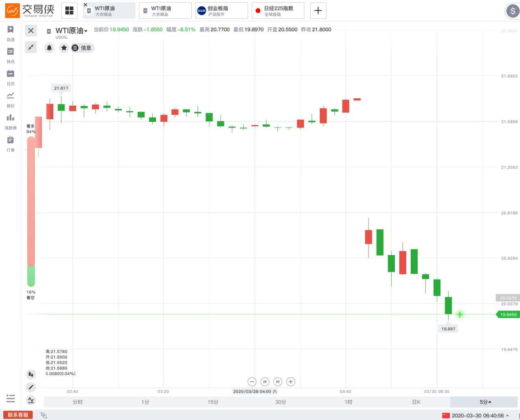Switch to the 日经225指数 tab

point(277,10)
